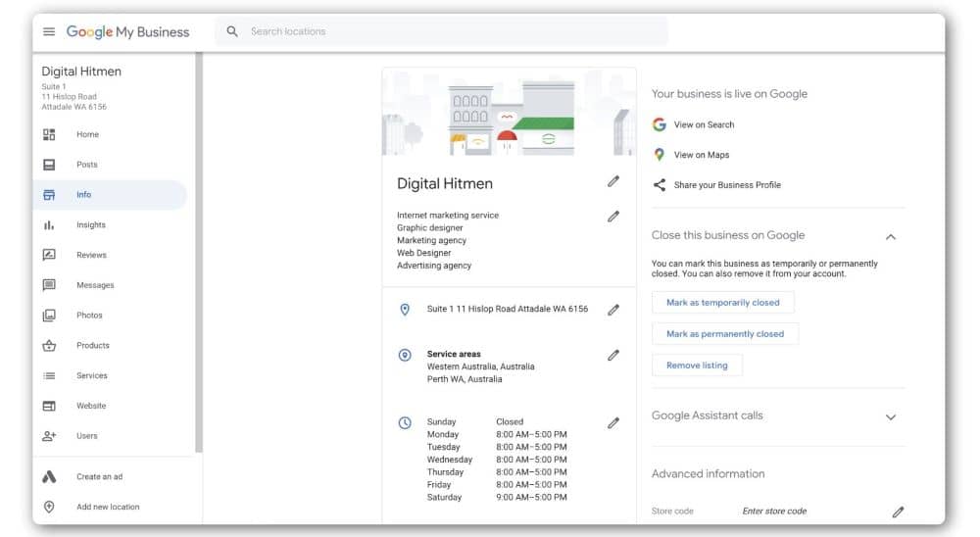Open the Services menu item

110,375
